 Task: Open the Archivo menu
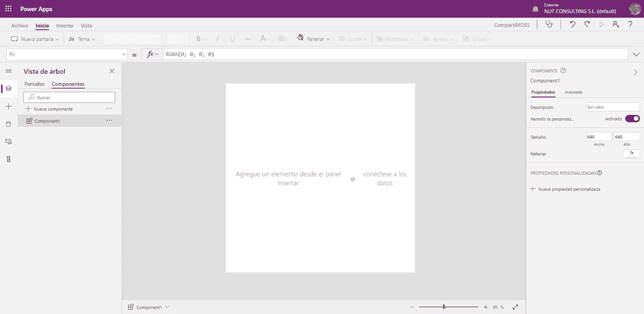tap(19, 25)
